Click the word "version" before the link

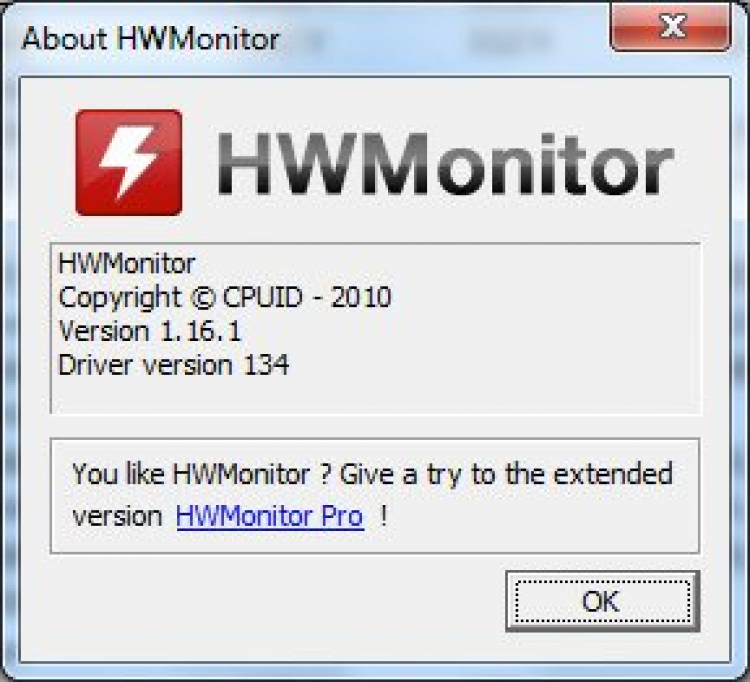(118, 517)
